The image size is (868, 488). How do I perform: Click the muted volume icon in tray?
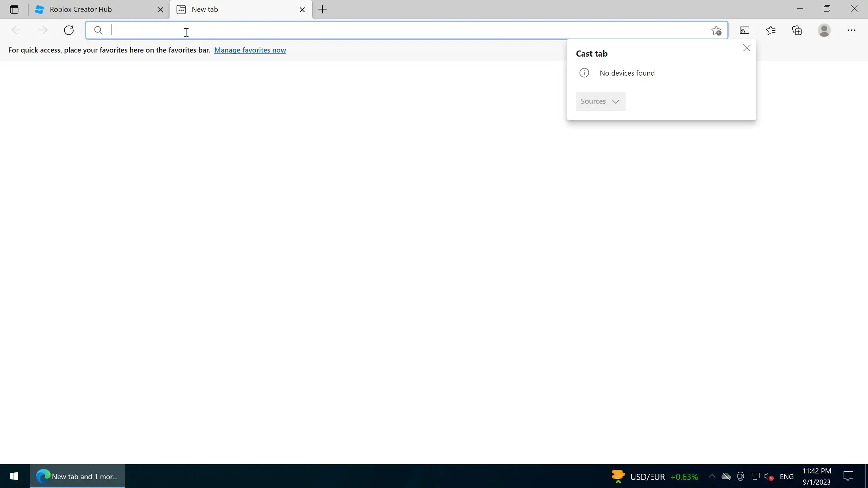point(769,477)
